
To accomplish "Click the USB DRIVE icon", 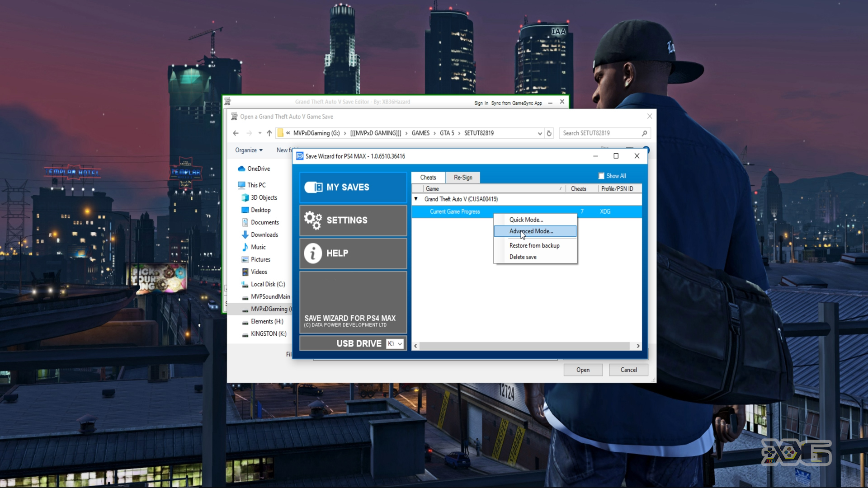I will coord(352,343).
